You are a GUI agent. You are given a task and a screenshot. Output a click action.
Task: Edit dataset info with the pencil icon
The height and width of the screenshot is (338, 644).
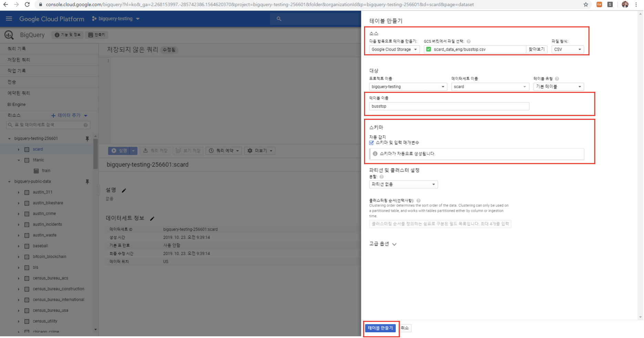pos(152,219)
